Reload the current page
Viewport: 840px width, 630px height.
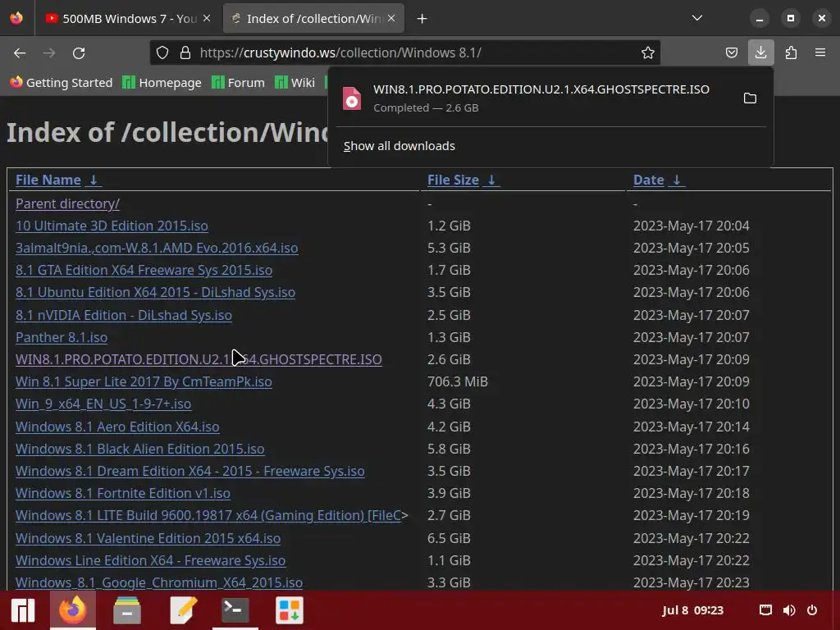point(79,52)
